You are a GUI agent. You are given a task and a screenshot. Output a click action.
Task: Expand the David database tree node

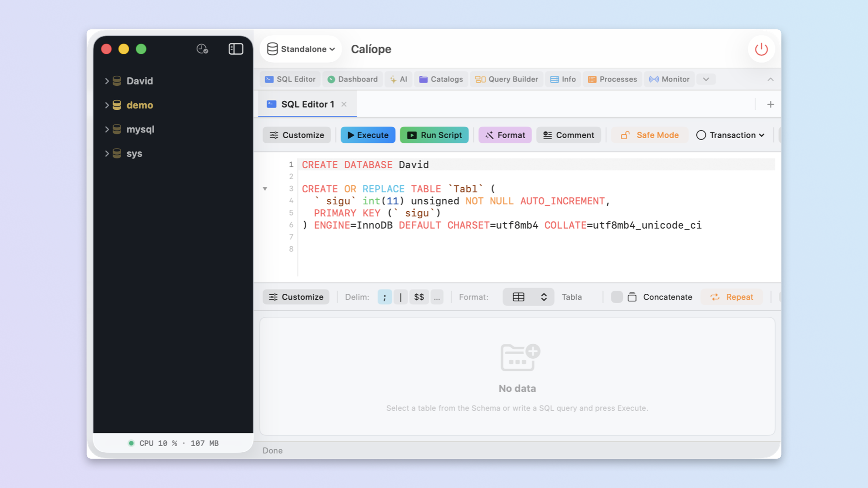[107, 81]
